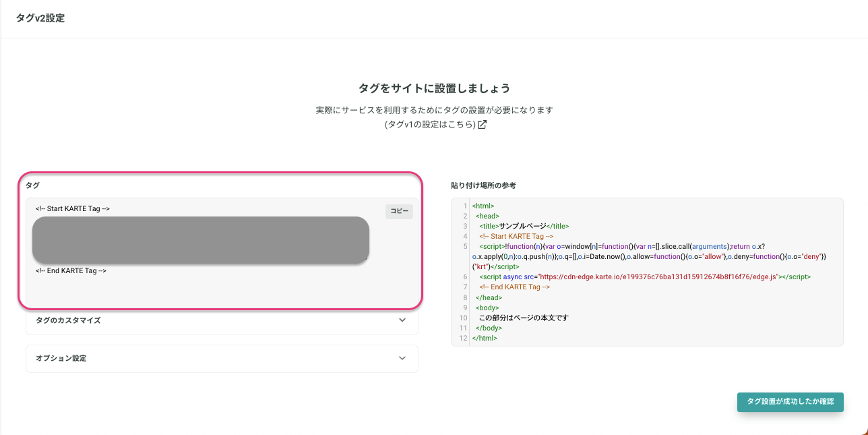Click the cdn-edge.karte.io script line
868x435 pixels.
[644, 277]
